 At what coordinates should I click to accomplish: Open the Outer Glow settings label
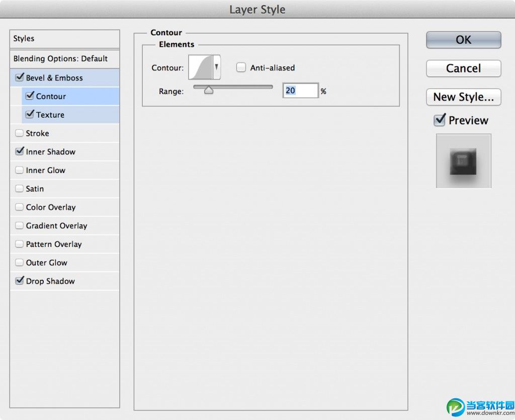pyautogui.click(x=47, y=263)
